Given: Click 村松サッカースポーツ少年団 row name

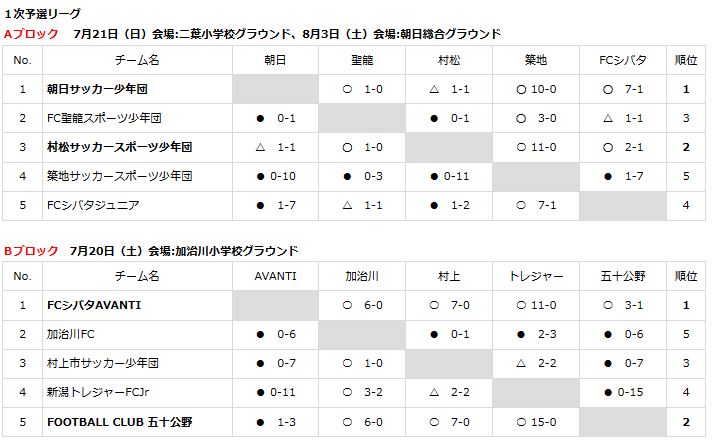Looking at the screenshot, I should click(120, 147).
